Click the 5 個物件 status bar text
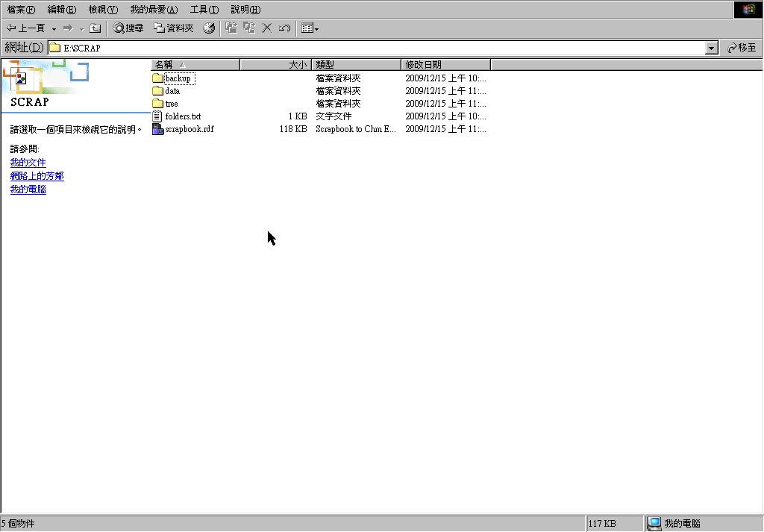 point(18,524)
